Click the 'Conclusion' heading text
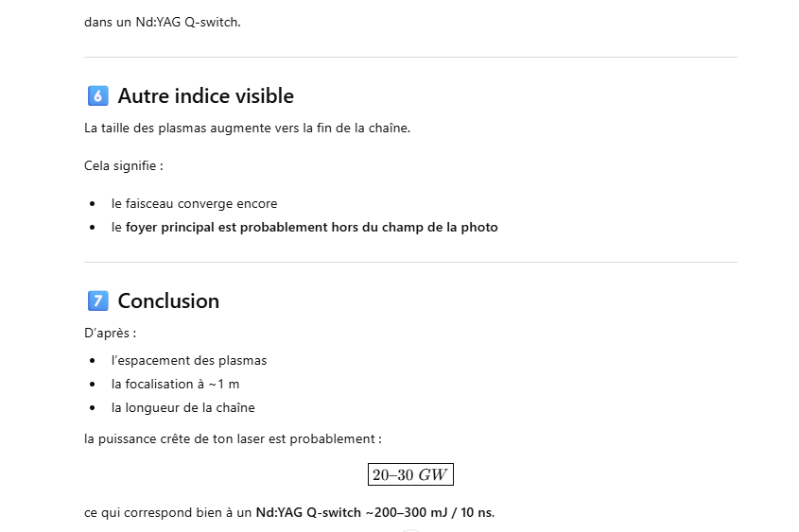Screen dimensions: 799x532 [168, 300]
